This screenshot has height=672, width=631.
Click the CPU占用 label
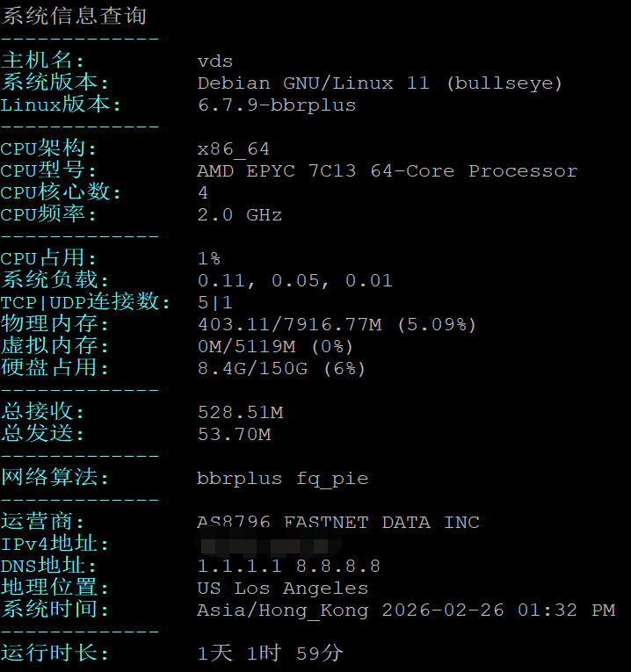click(49, 258)
